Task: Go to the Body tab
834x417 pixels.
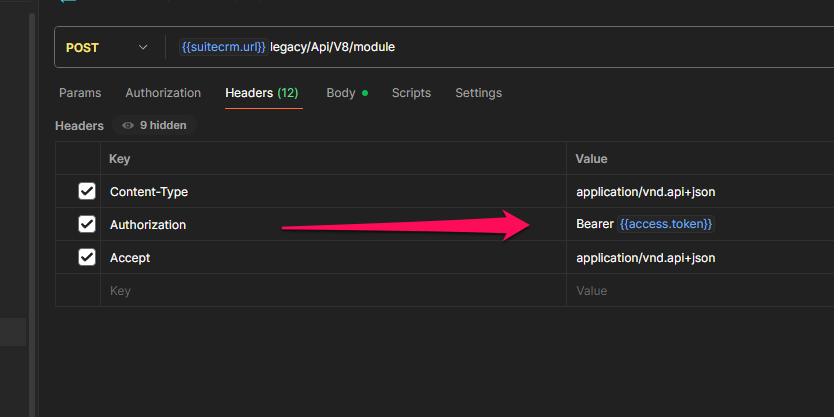Action: [341, 93]
